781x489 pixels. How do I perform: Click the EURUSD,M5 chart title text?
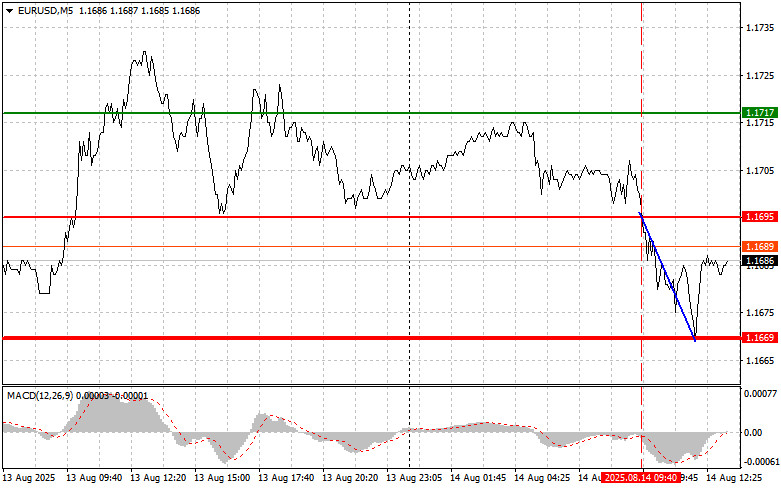(43, 10)
